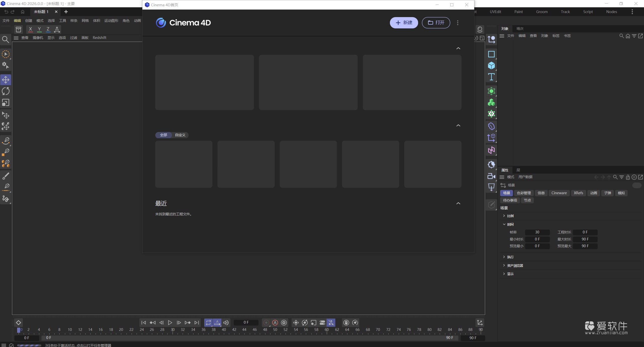Collapse the 最近 section in the welcome dialog
This screenshot has height=347, width=644.
pyautogui.click(x=458, y=204)
